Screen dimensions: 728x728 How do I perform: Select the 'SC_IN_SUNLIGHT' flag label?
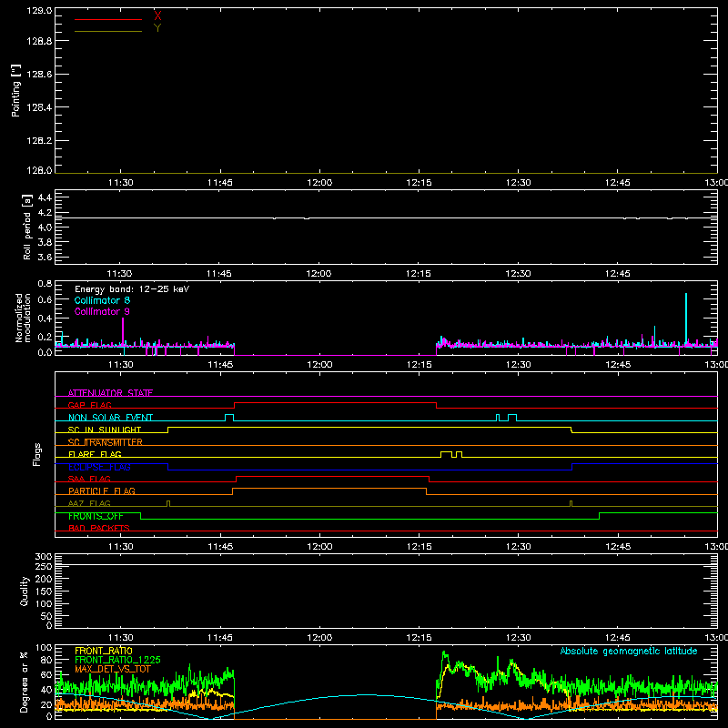point(105,430)
